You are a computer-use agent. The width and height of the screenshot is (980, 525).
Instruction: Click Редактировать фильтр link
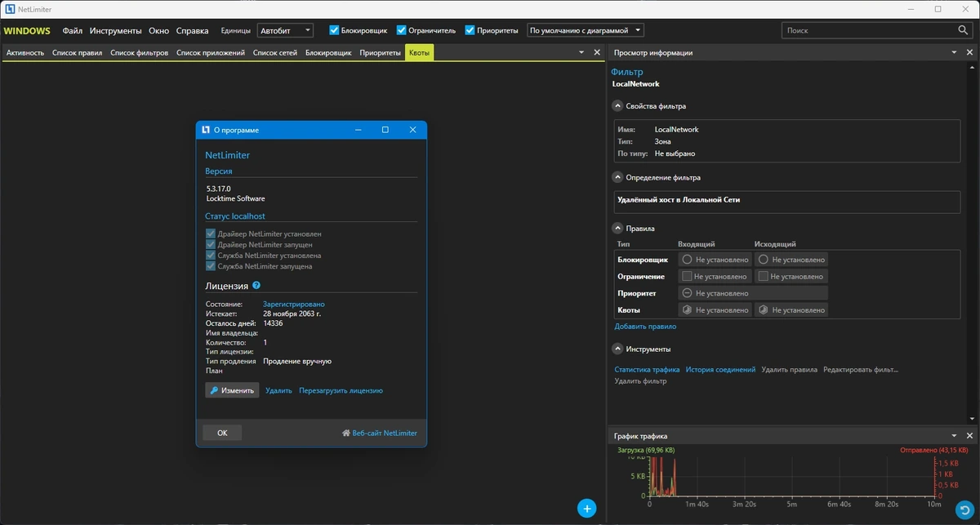point(861,370)
